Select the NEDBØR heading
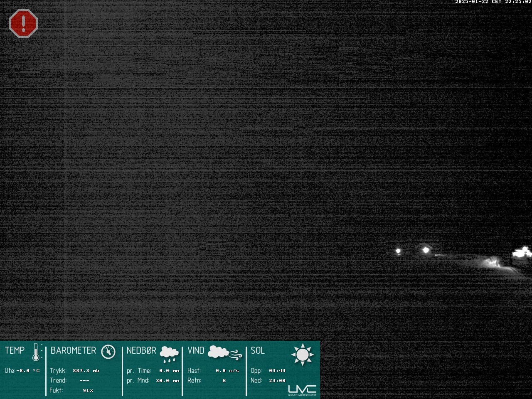The image size is (532, 399). point(141,351)
